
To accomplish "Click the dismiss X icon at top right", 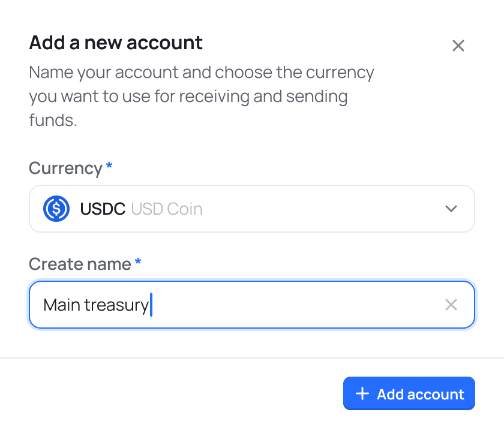I will click(x=458, y=45).
